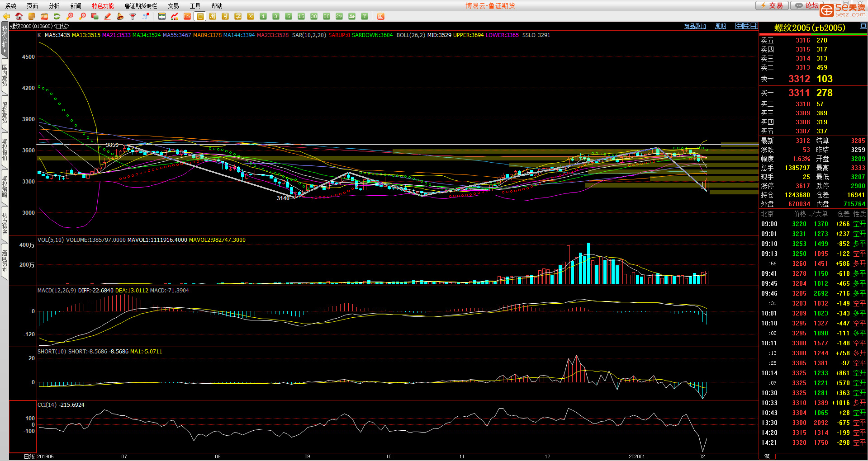Click the back arrow toolbar icon
Screen dimensions: 868x461
pyautogui.click(x=6, y=16)
